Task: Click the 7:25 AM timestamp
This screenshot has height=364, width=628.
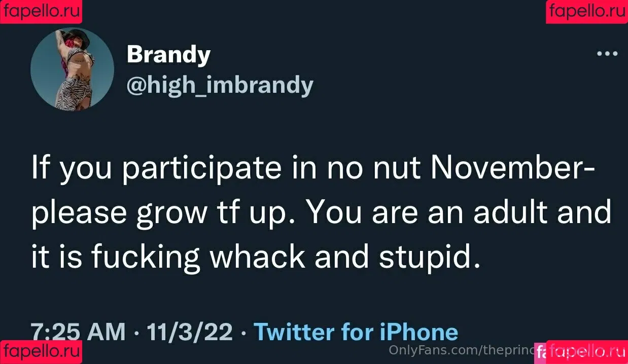Action: click(78, 332)
